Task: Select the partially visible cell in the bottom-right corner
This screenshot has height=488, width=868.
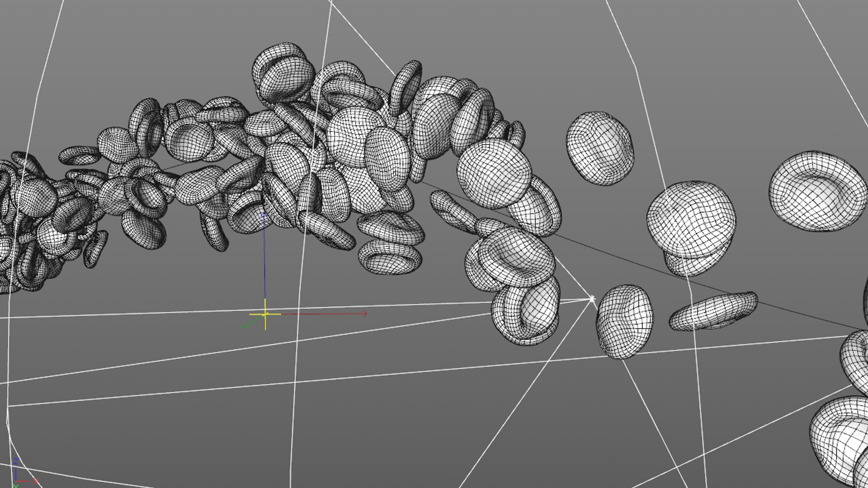Action: pyautogui.click(x=842, y=438)
